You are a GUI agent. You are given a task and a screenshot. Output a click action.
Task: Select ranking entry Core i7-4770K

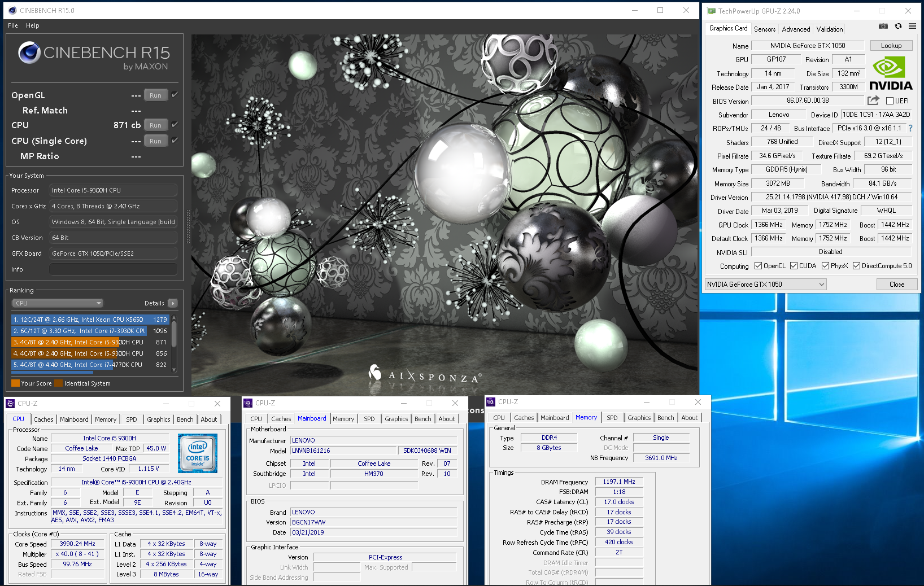[x=90, y=365]
